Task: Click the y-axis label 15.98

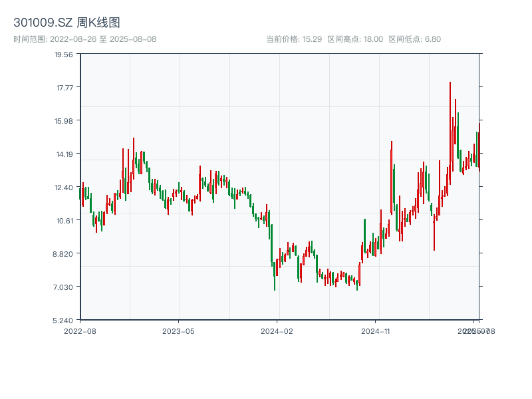Action: pos(64,121)
